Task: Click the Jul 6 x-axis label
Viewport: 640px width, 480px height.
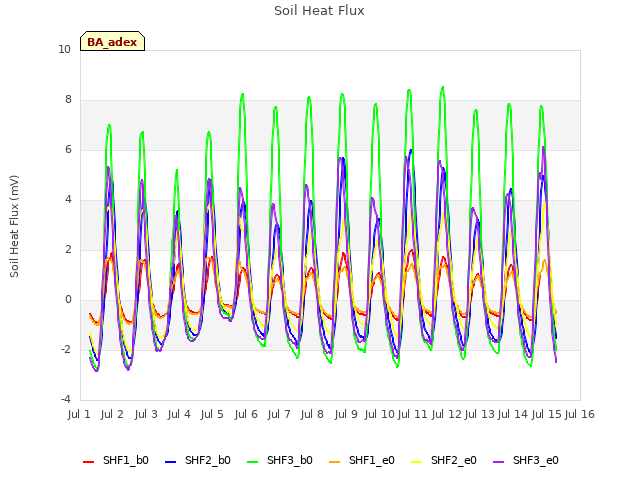Action: pyautogui.click(x=246, y=414)
